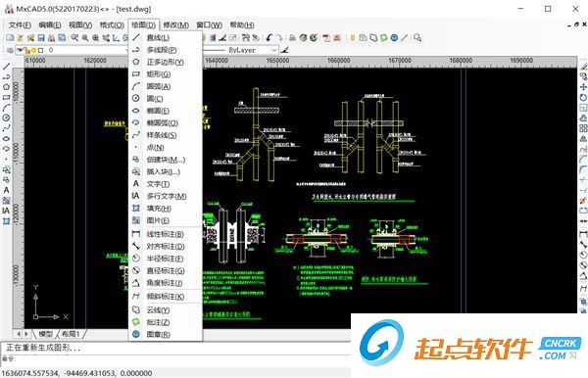Click the revision cloud icon in top toolbar

(373, 38)
